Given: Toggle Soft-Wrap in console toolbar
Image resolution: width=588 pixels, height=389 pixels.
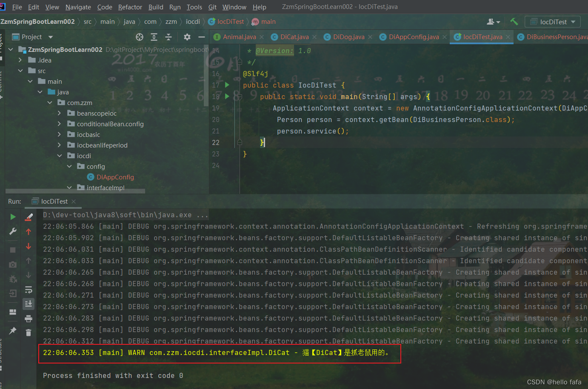Looking at the screenshot, I should 29,290.
